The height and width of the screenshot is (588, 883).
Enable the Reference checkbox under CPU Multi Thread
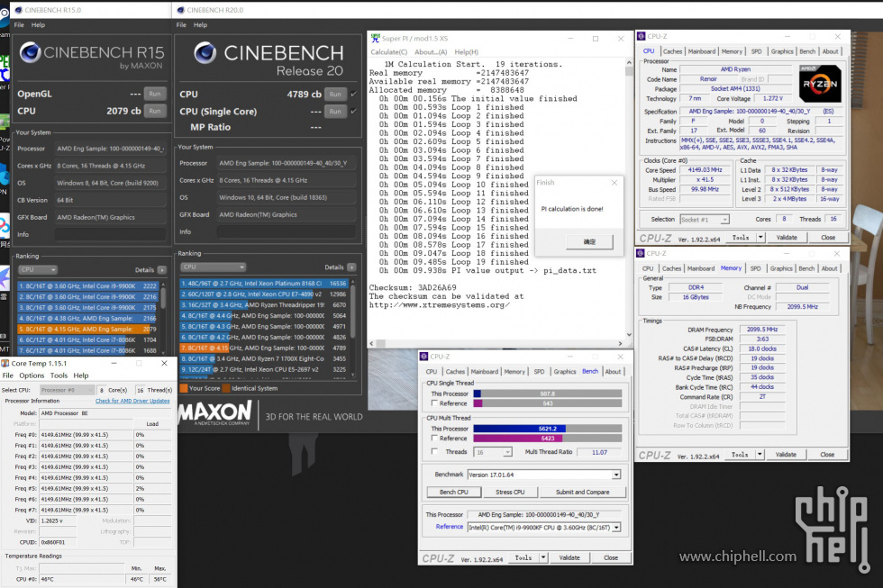(432, 439)
